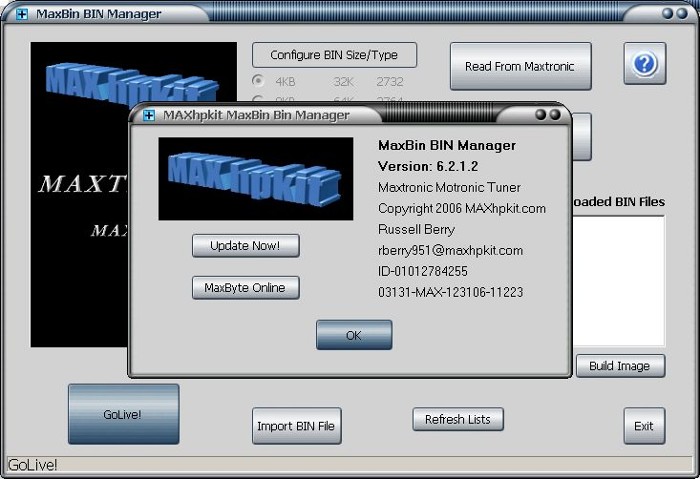This screenshot has width=700, height=479.
Task: Open MaxByte Online
Action: (x=245, y=288)
